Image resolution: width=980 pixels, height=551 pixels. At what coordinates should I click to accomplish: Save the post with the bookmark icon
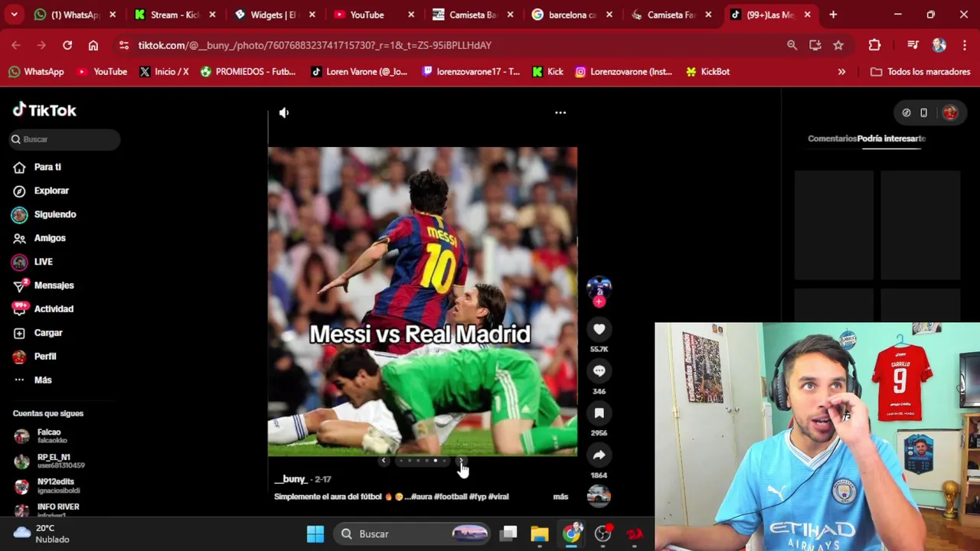(599, 413)
